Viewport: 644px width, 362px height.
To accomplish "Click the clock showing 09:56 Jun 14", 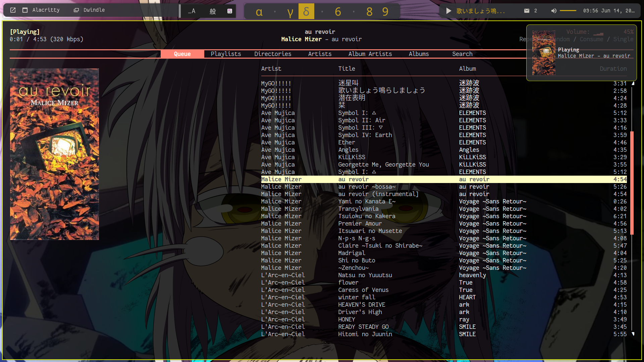I will 609,11.
